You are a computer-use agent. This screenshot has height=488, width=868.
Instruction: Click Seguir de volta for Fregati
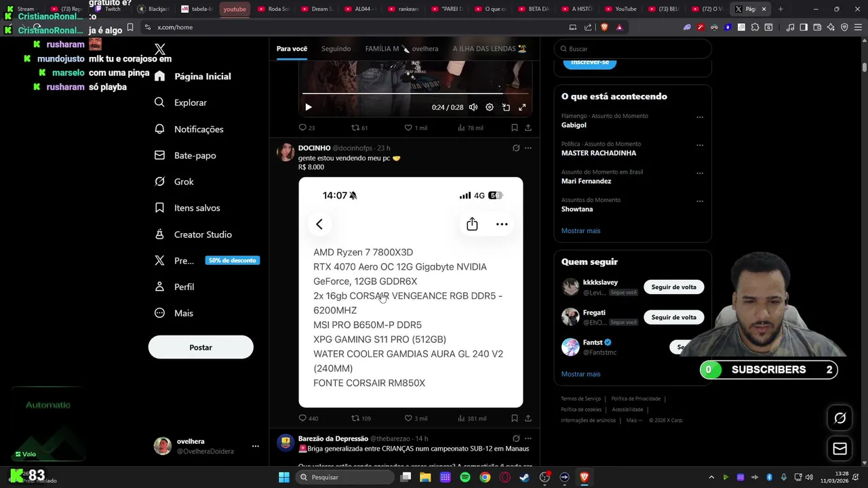(x=674, y=317)
